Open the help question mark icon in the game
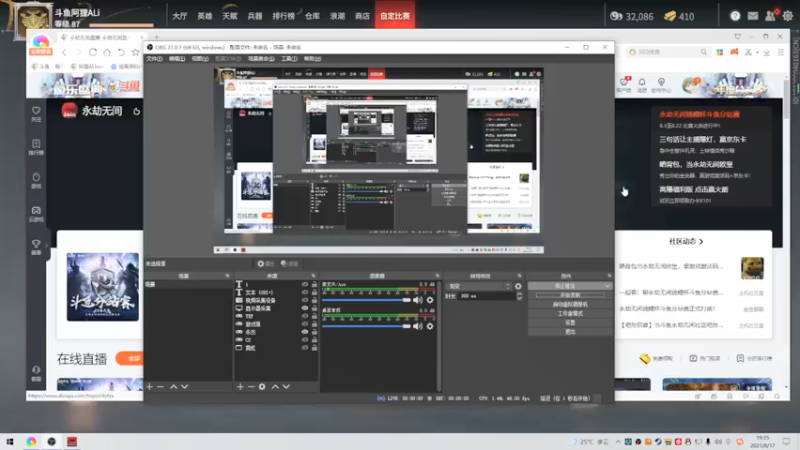The height and width of the screenshot is (450, 800). 735,16
